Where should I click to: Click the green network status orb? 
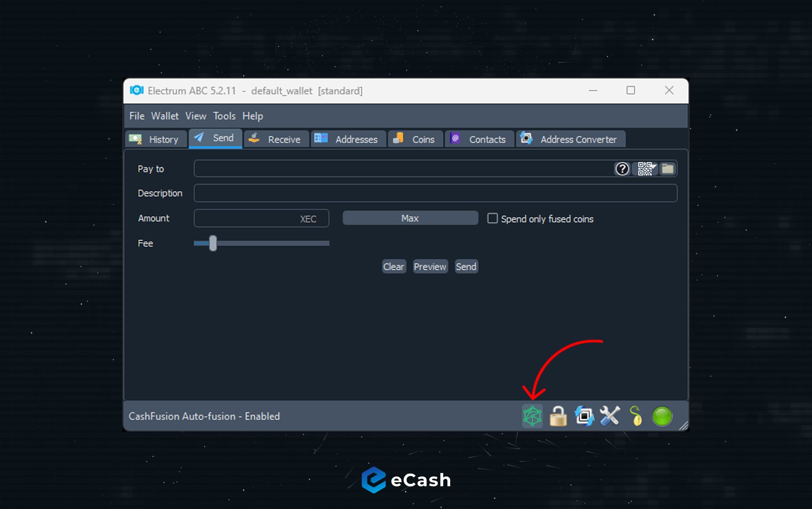coord(662,416)
